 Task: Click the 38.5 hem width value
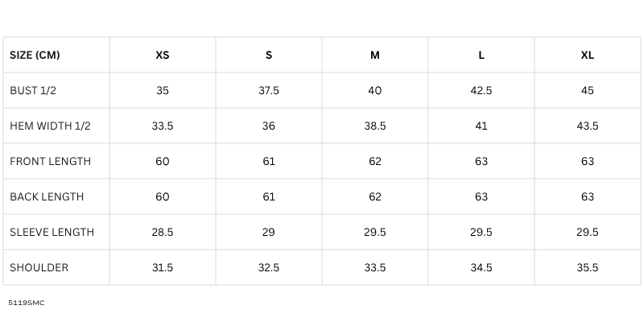tap(375, 126)
